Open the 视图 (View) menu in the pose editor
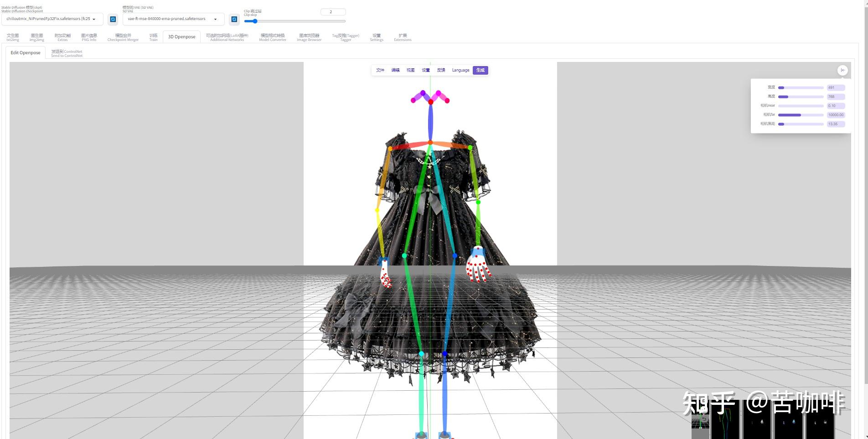This screenshot has height=439, width=868. point(410,70)
